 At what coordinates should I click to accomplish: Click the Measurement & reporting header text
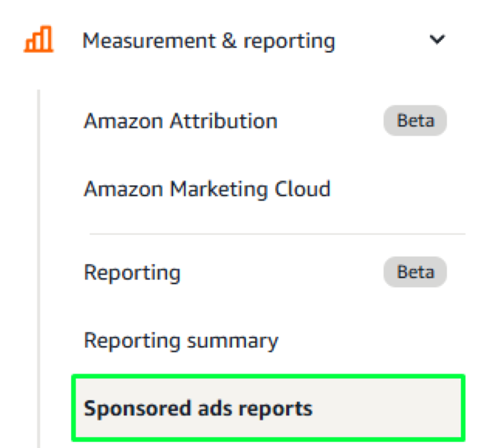pos(209,39)
